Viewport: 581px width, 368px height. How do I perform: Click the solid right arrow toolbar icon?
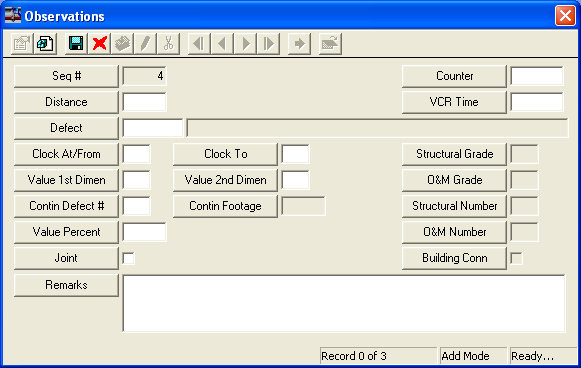(299, 44)
